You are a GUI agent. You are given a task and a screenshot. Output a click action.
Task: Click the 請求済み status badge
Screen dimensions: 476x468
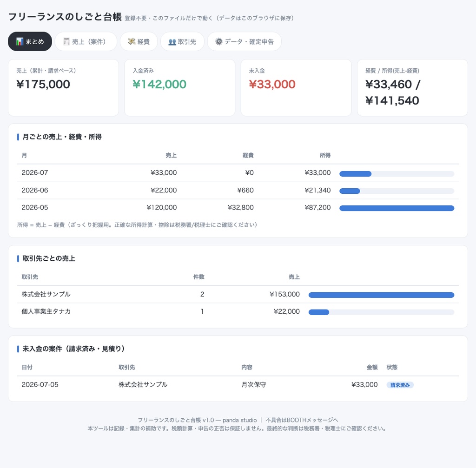tap(400, 385)
